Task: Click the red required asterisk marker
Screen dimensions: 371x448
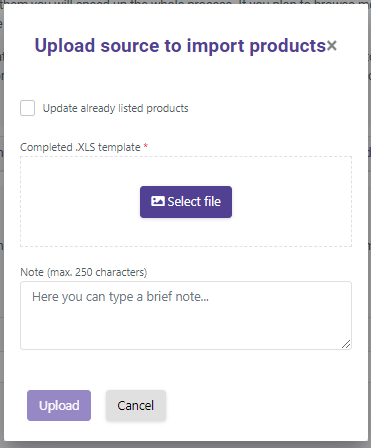Action: (146, 146)
